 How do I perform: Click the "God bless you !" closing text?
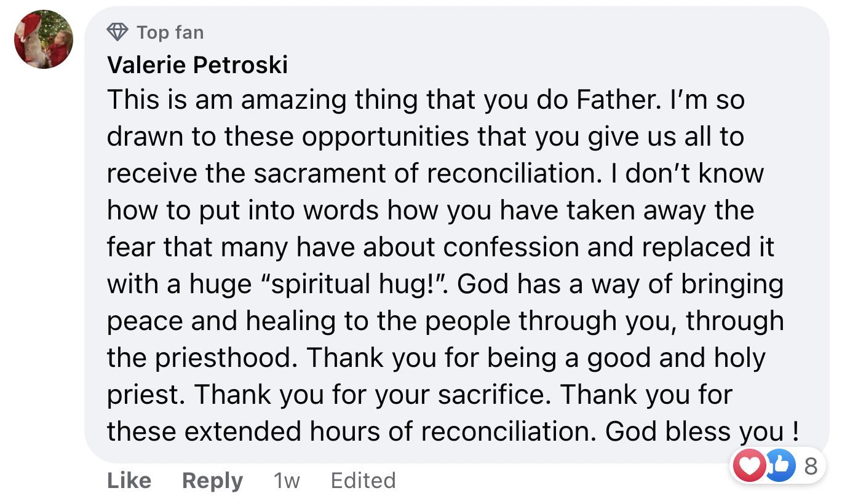point(701,431)
